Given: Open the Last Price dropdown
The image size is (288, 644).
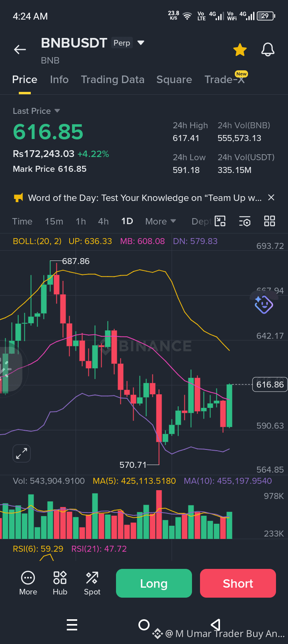Looking at the screenshot, I should tap(36, 111).
